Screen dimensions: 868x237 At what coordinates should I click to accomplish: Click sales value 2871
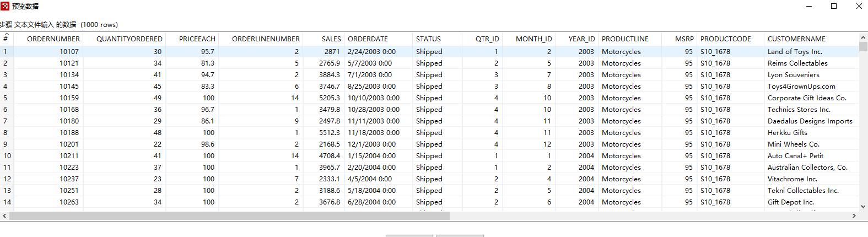(332, 52)
